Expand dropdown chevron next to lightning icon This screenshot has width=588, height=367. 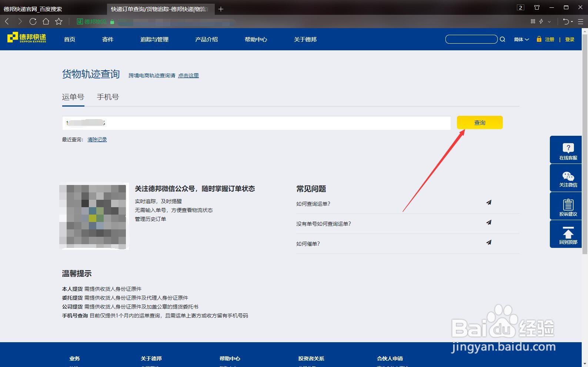coord(549,21)
